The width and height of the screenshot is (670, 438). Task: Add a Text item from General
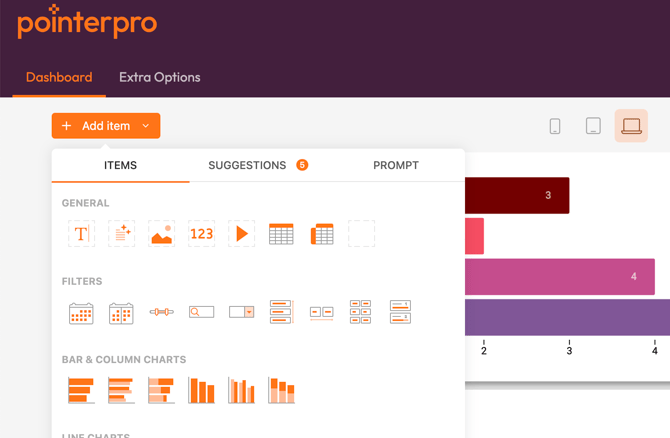[x=81, y=233]
